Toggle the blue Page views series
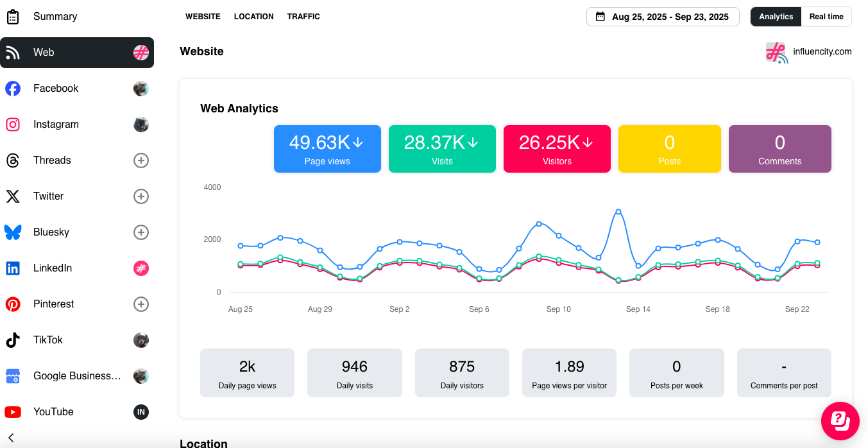This screenshot has height=448, width=868. point(327,149)
